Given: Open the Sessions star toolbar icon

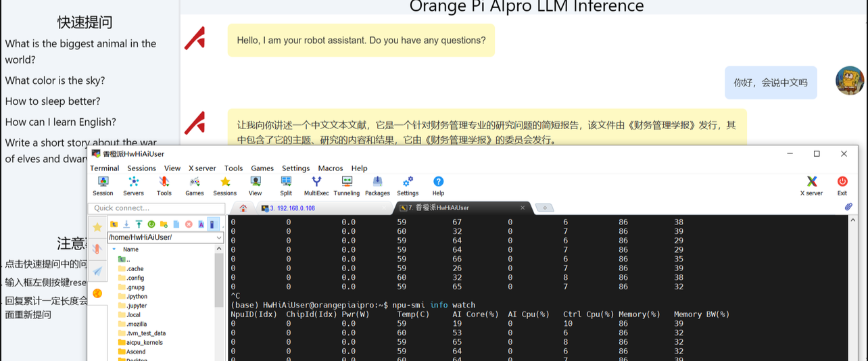Looking at the screenshot, I should point(225,186).
